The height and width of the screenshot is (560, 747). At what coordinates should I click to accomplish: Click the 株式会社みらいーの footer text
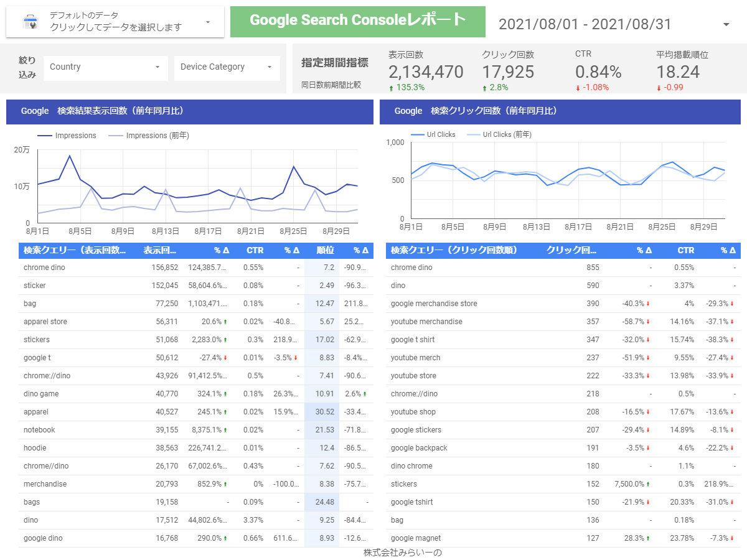coord(403,553)
